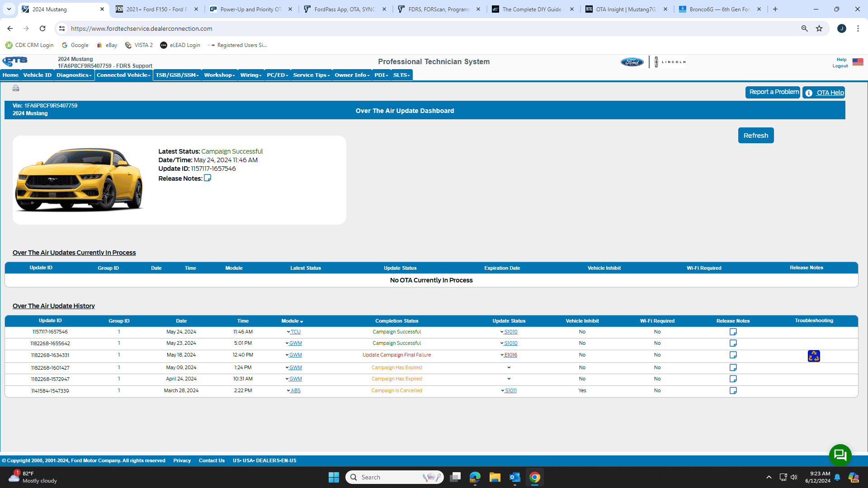Click Report a Problem button

pos(773,92)
